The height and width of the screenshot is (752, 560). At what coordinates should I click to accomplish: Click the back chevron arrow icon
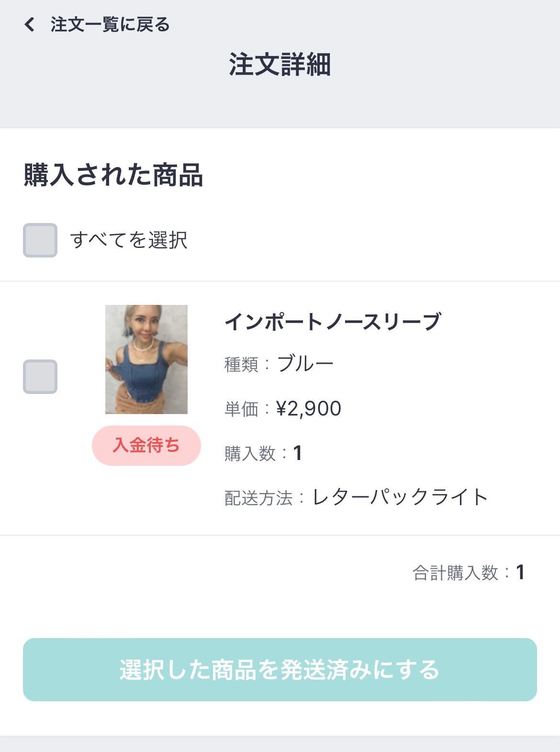tap(30, 24)
